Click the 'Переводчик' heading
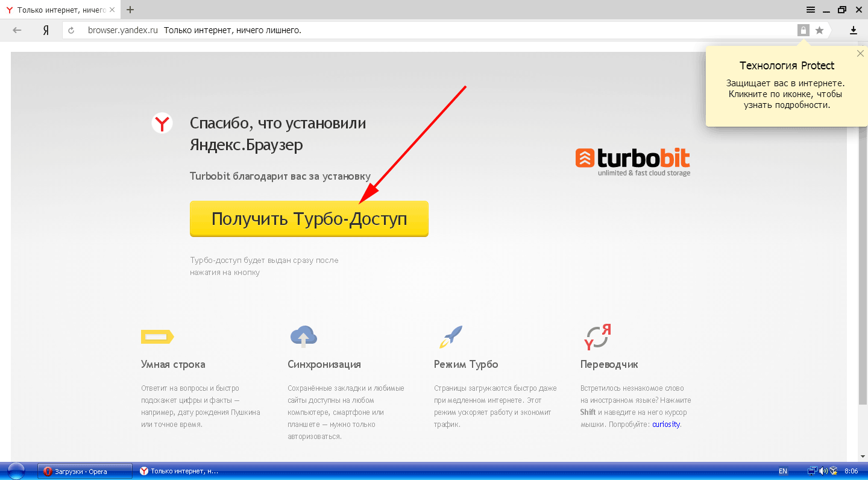The image size is (868, 480). [x=609, y=364]
